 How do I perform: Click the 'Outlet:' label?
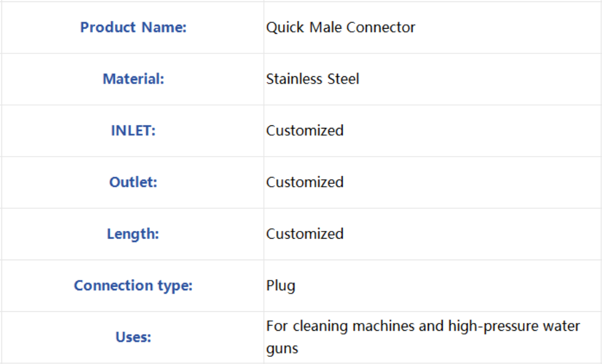[133, 182]
